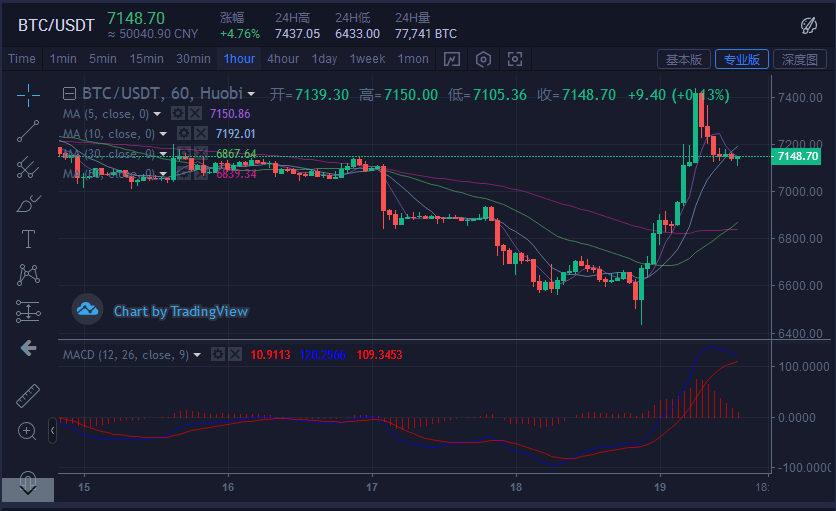Viewport: 836px width, 511px height.
Task: Open the chart settings hexagon icon
Action: (x=484, y=59)
